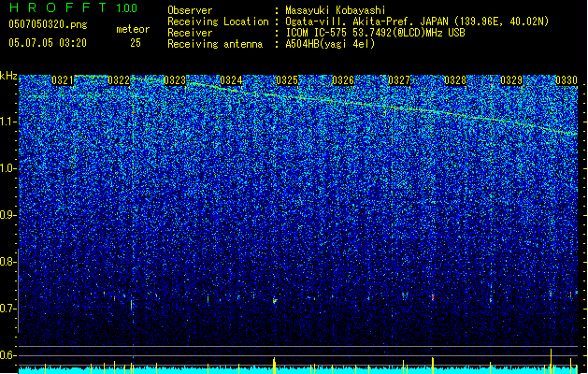Click the kHz axis unit label
This screenshot has height=374, width=588.
[x=8, y=76]
